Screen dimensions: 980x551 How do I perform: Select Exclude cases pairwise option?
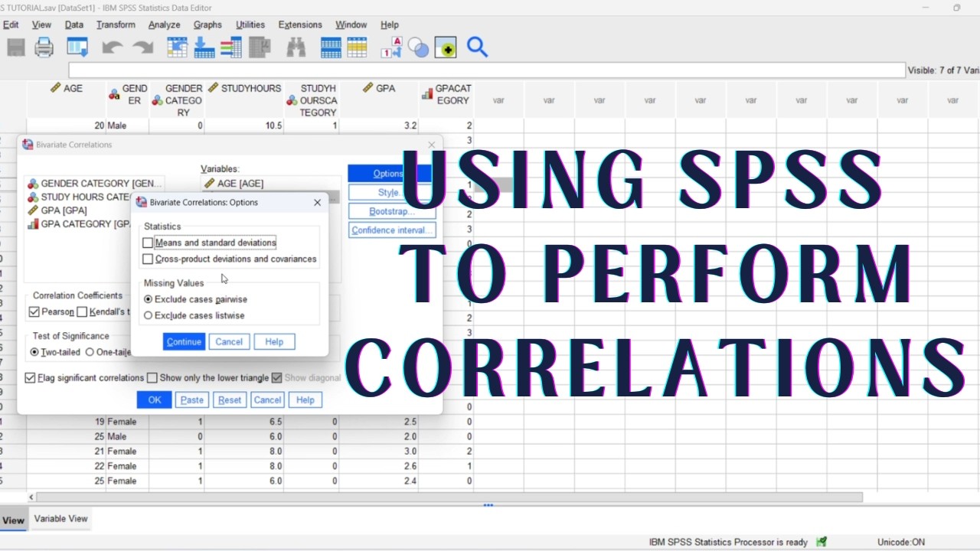[x=149, y=299]
